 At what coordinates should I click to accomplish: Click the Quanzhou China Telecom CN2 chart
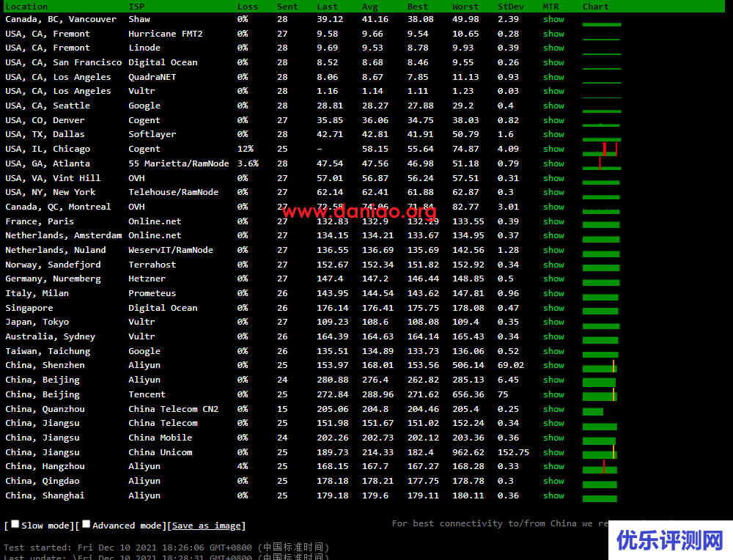pyautogui.click(x=593, y=412)
